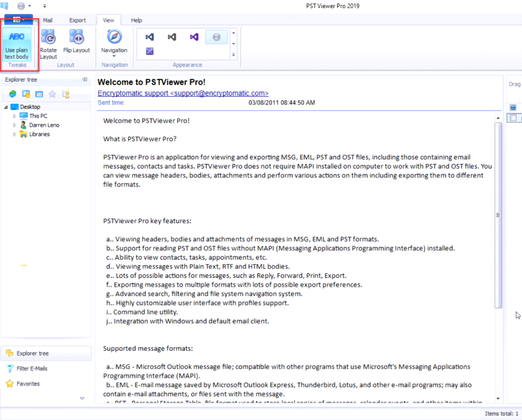The height and width of the screenshot is (420, 522).
Task: Click the 'PSTViewer Pro key features:' heading
Action: pos(147,221)
